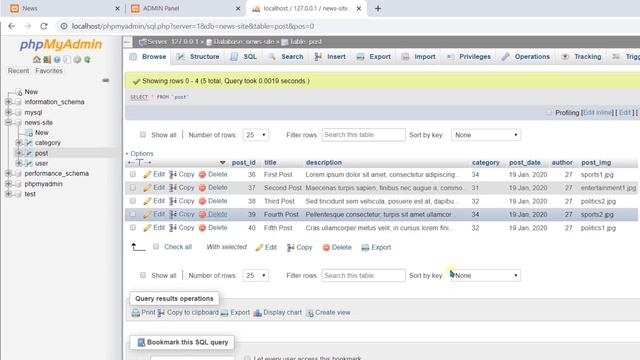The width and height of the screenshot is (640, 360).
Task: Switch to ADMIN Panel browser tab
Action: point(161,8)
